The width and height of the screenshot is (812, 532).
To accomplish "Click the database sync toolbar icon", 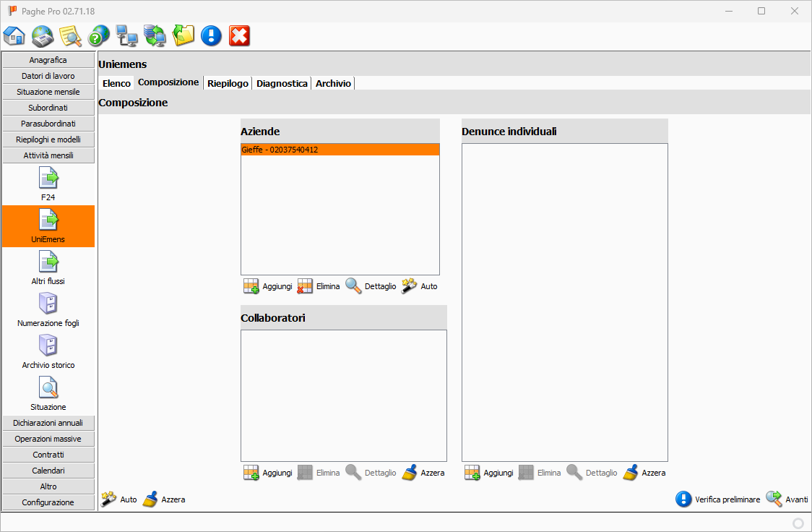I will 155,35.
